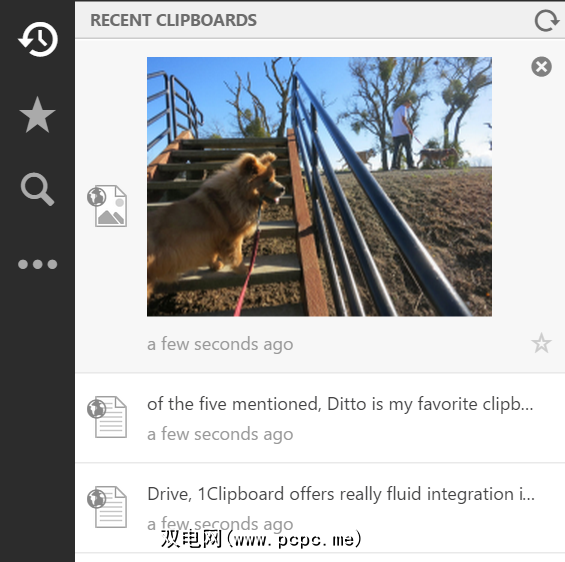The height and width of the screenshot is (562, 565).
Task: Open the search tab in the sidebar
Action: point(37,189)
